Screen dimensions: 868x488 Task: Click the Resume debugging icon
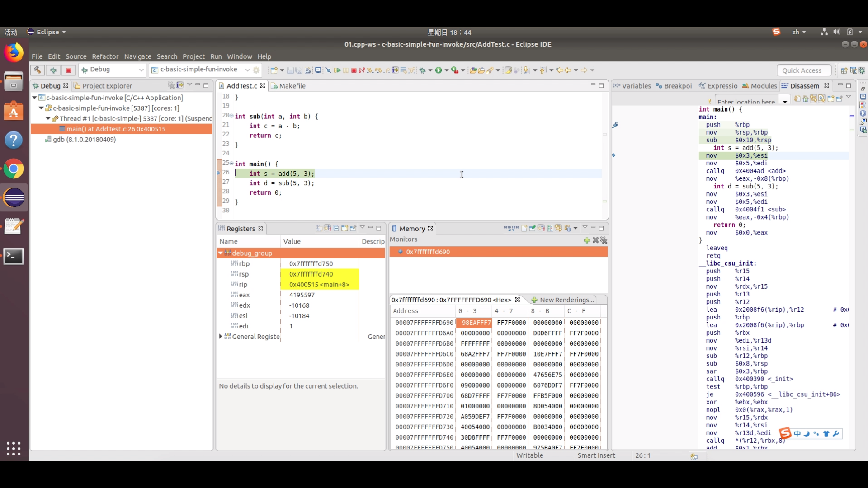[x=337, y=70]
